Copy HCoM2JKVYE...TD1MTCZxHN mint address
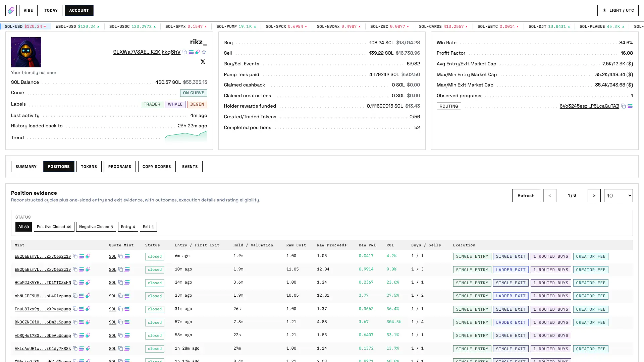Viewport: 644px width, 362px height. click(x=75, y=283)
